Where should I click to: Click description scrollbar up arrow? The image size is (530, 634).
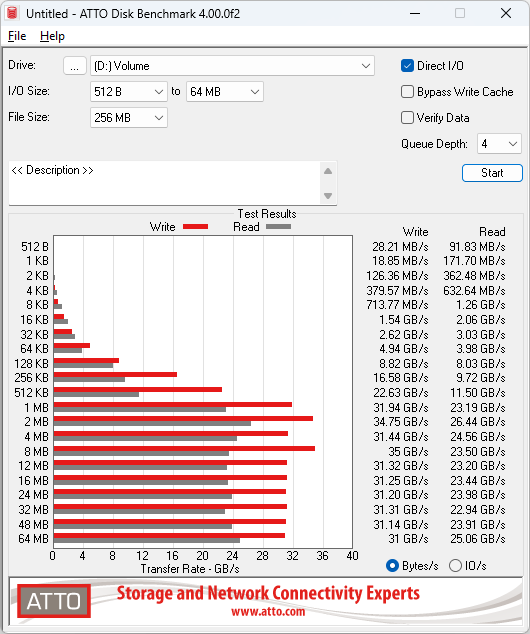(328, 171)
